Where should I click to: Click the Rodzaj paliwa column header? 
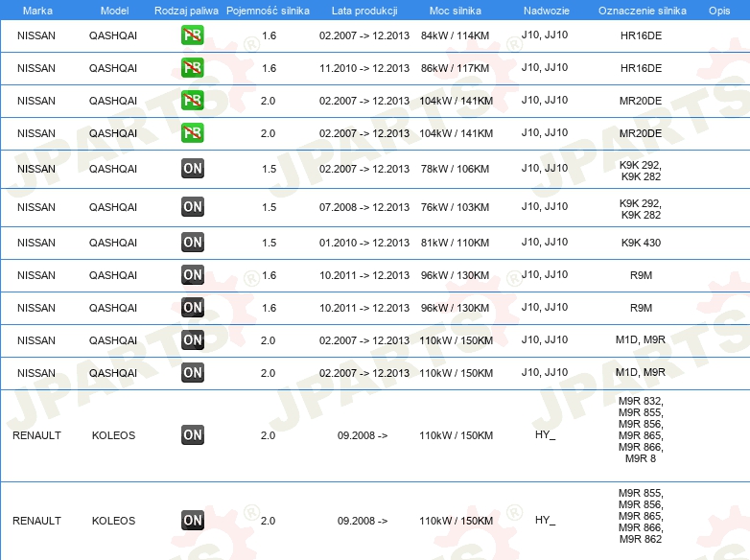pyautogui.click(x=186, y=11)
